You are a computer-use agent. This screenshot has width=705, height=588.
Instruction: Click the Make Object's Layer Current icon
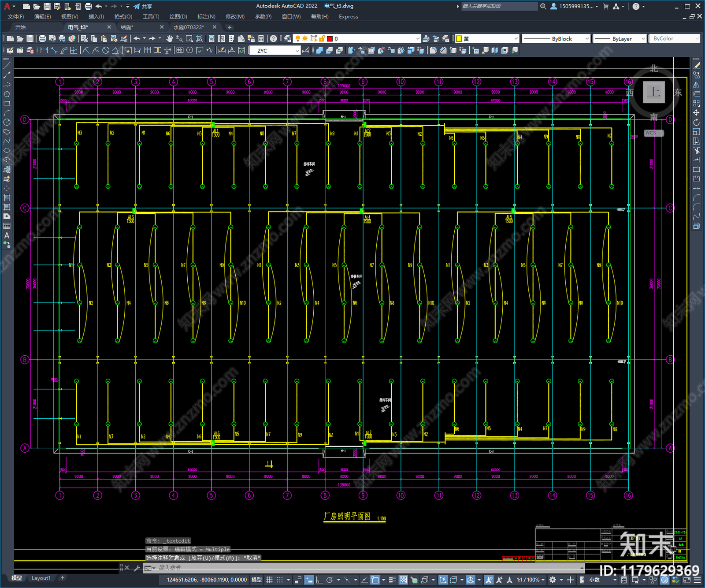(426, 39)
